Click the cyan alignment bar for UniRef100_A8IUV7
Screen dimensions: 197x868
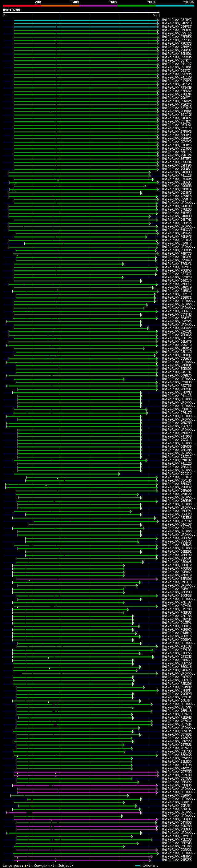pyautogui.click(x=86, y=20)
